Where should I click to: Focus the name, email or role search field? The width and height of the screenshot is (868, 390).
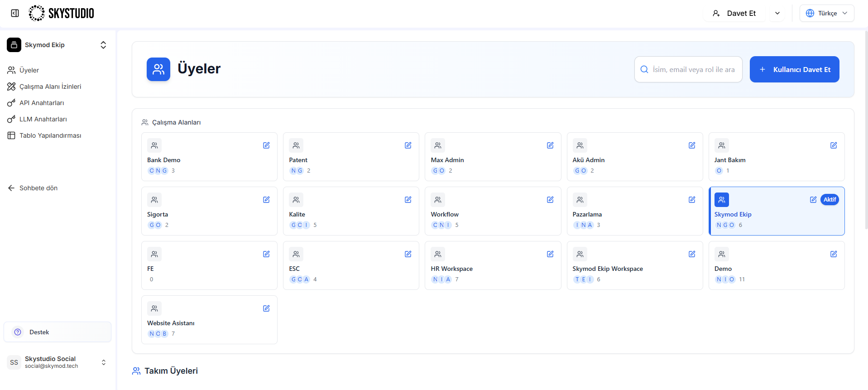688,69
